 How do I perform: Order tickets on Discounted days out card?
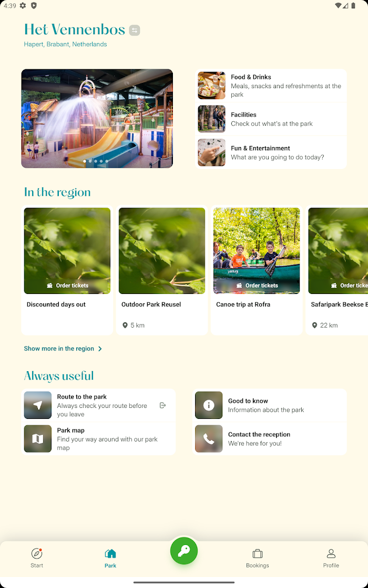click(68, 286)
